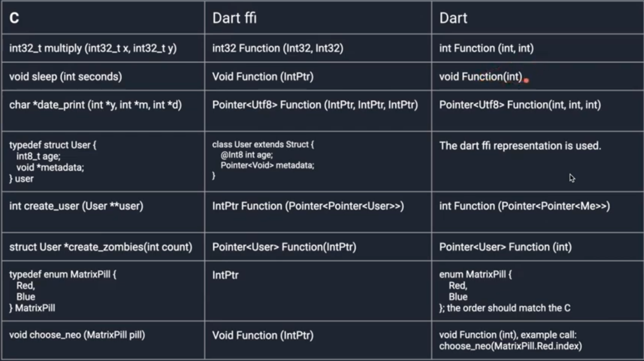This screenshot has height=361, width=644.
Task: Click the "Dart ffi" column header
Action: [x=234, y=18]
